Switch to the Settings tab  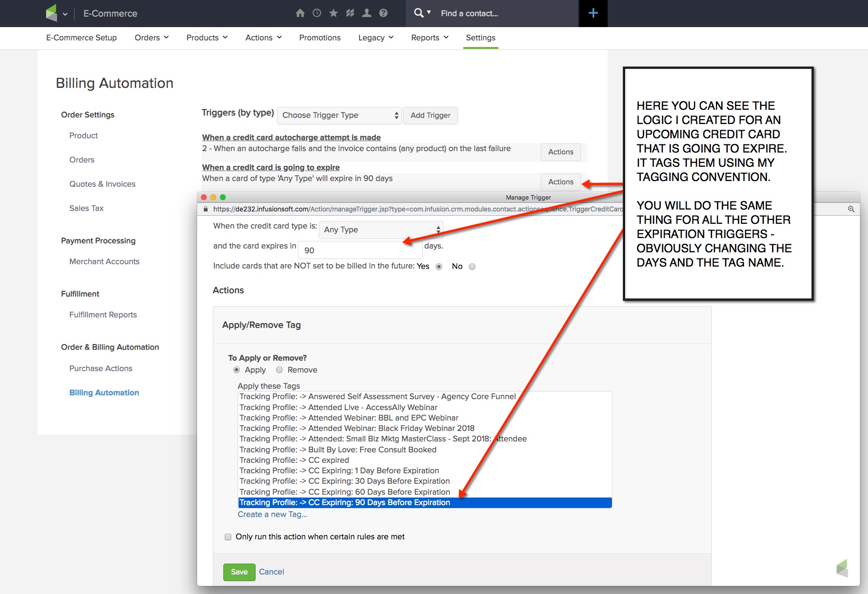480,38
